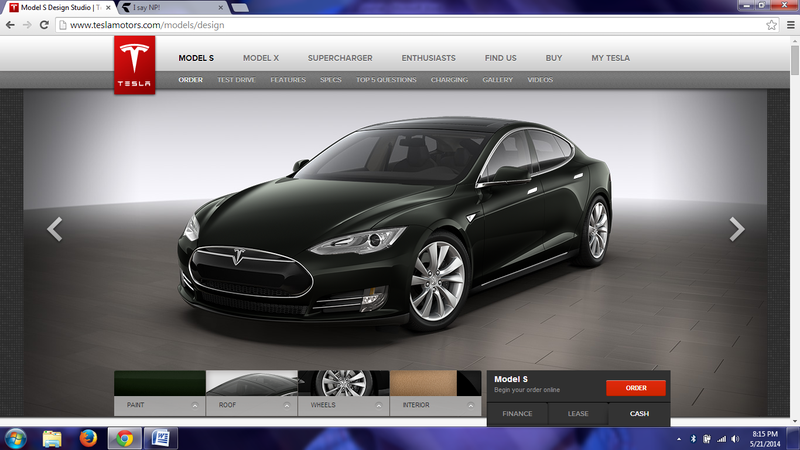Click the TEST DRIVE submenu link
Screen dimensions: 800x450
[x=236, y=80]
